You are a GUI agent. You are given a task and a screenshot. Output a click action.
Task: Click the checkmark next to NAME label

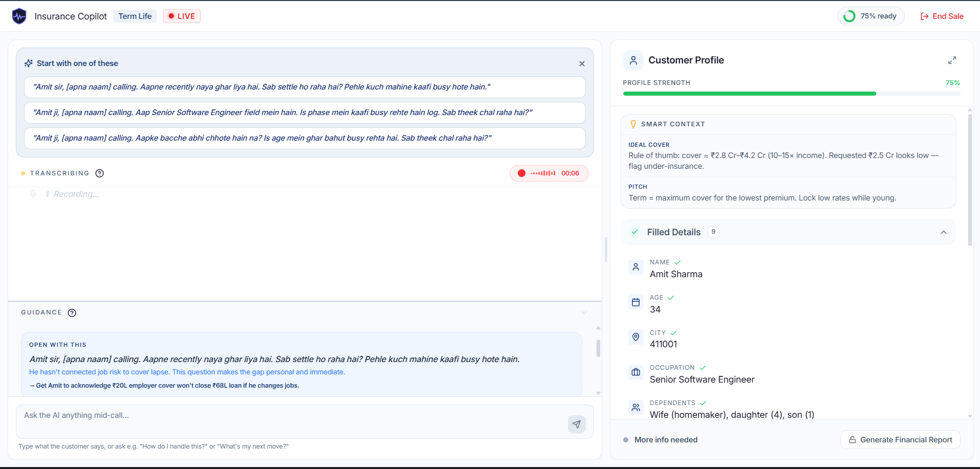(x=678, y=262)
